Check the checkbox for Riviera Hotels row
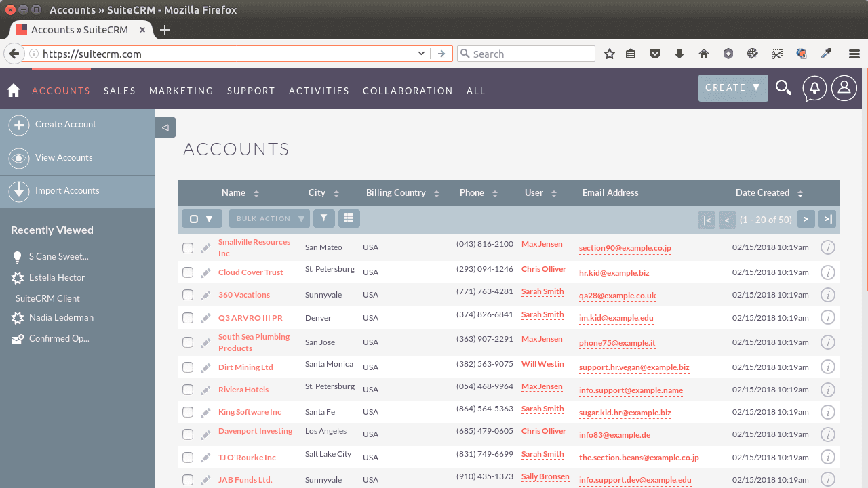This screenshot has height=488, width=868. pos(188,389)
